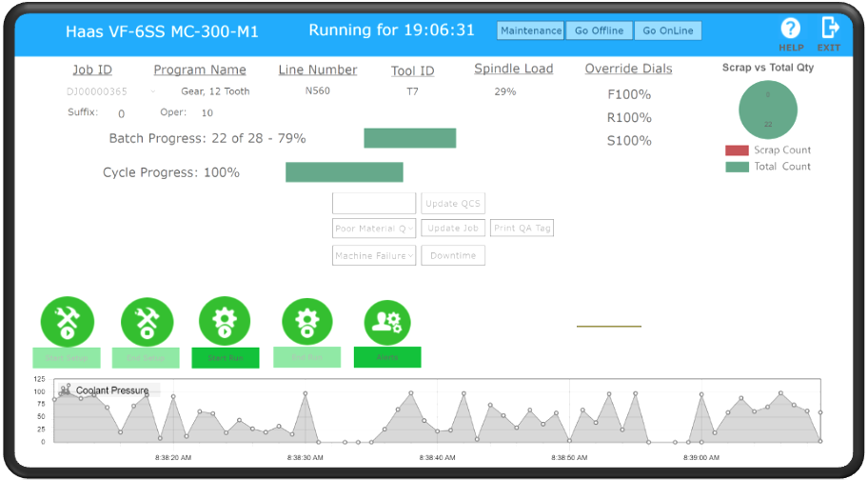
Task: Click the DJ00000365 job ID field
Action: click(97, 91)
